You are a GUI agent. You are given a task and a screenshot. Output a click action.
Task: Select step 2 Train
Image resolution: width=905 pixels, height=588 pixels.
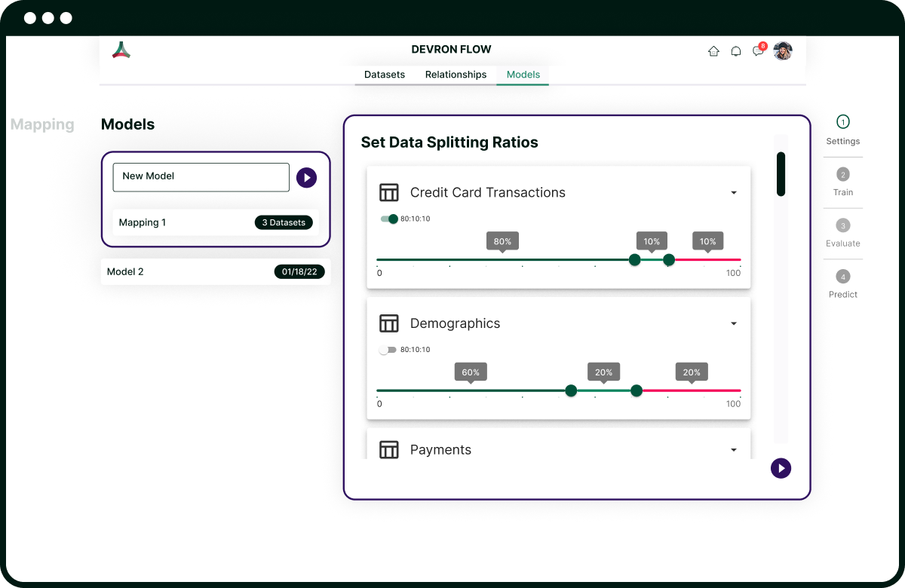click(842, 182)
